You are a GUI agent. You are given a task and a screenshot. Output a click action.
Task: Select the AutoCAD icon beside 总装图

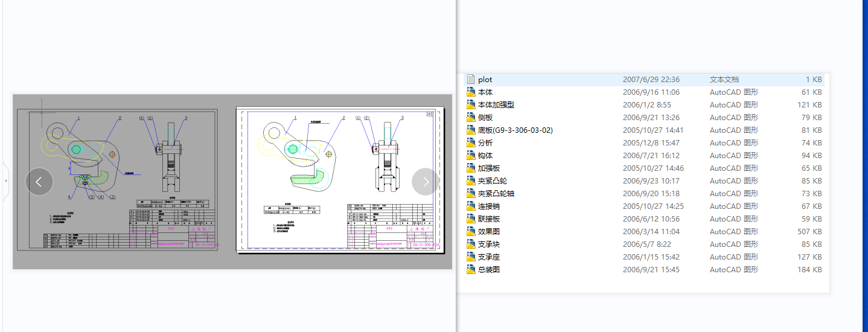471,269
